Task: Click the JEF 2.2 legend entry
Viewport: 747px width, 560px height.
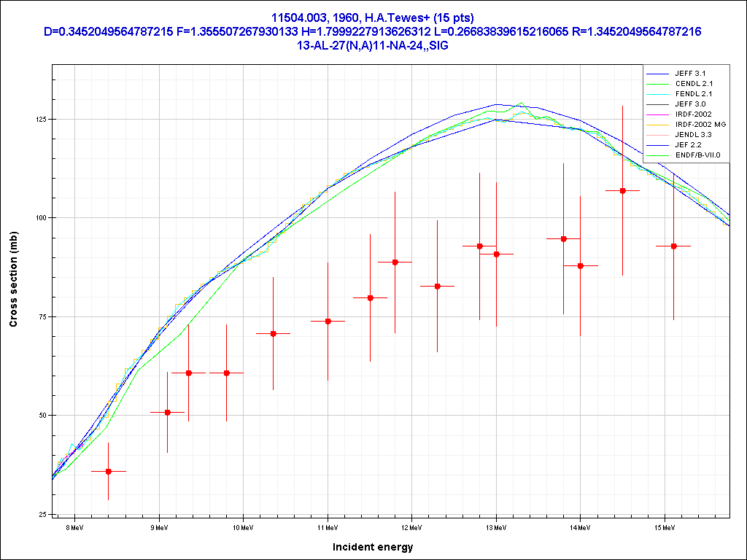Action: click(x=689, y=145)
